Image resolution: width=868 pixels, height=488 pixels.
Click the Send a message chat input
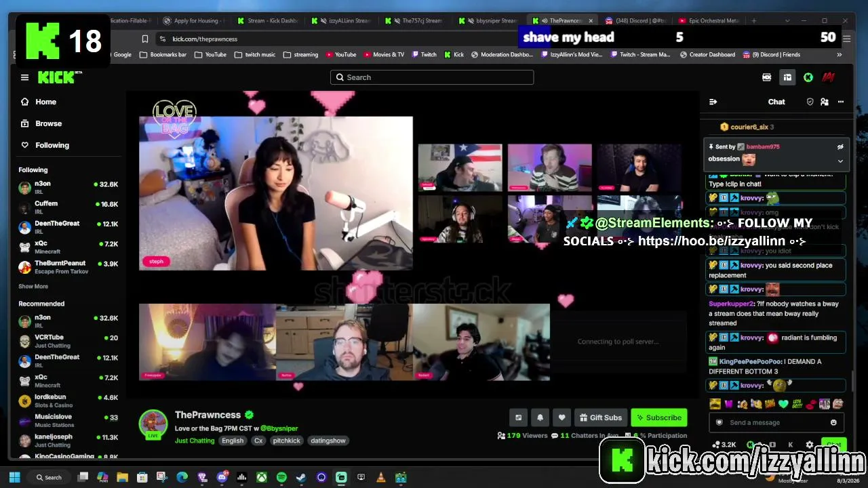tap(776, 422)
